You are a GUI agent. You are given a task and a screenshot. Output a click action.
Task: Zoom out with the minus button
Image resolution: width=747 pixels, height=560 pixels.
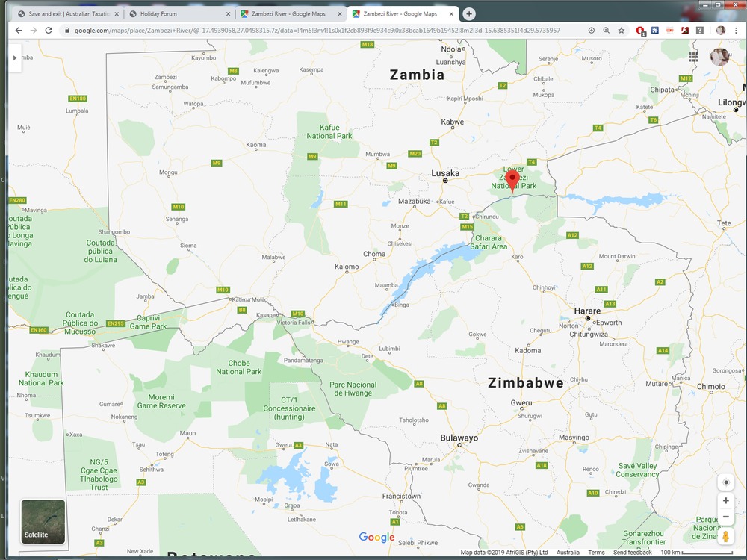(725, 517)
